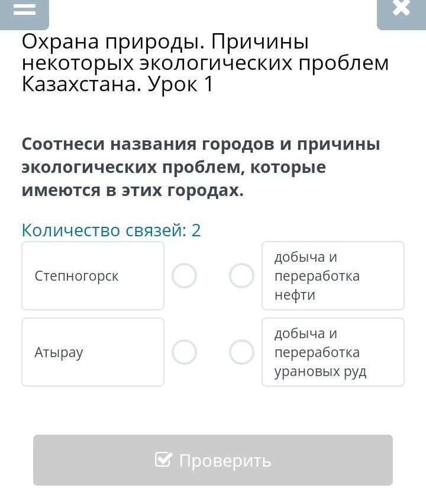
Task: Click the word нефти in the right card
Action: tap(295, 295)
